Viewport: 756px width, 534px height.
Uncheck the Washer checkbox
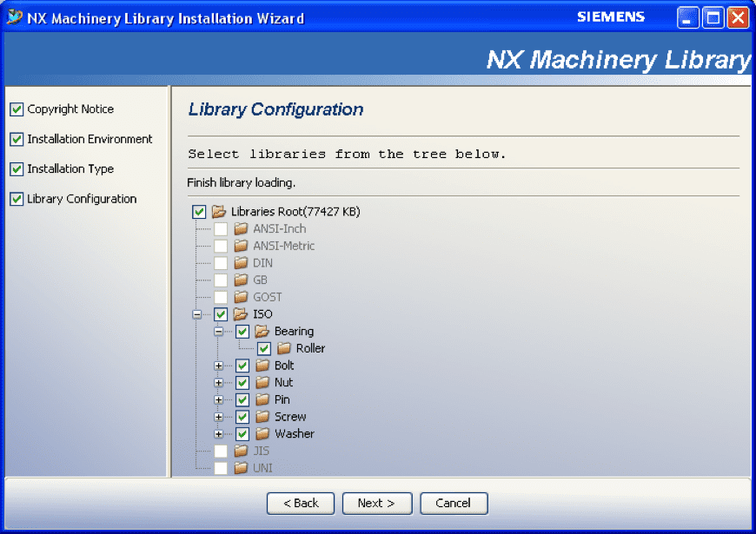(242, 434)
